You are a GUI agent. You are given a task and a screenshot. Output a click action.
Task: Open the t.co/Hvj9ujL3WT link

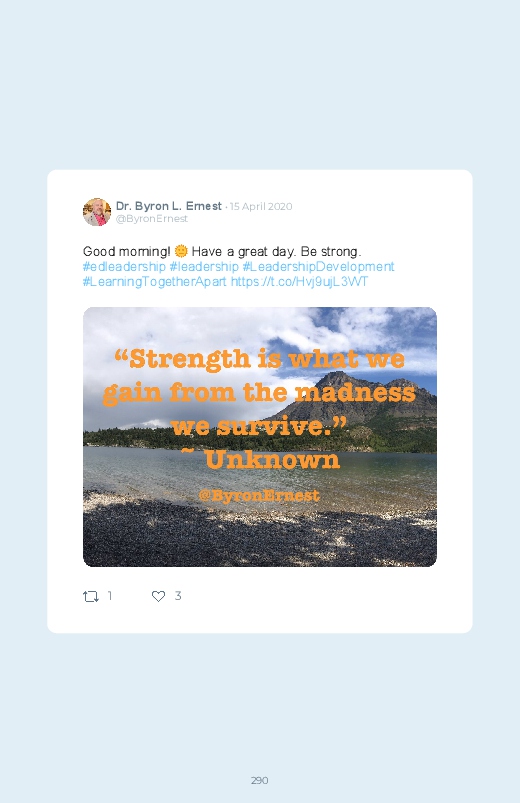coord(299,282)
